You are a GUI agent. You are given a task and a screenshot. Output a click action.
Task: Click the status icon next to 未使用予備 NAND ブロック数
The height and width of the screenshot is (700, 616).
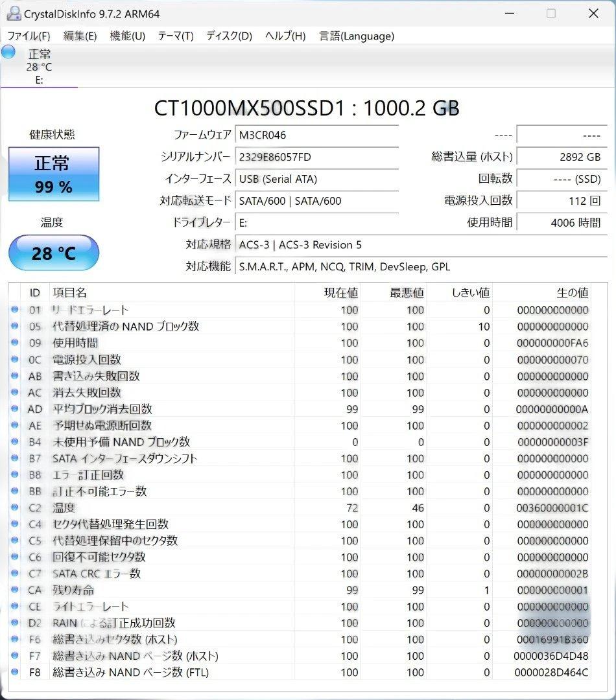tap(14, 441)
